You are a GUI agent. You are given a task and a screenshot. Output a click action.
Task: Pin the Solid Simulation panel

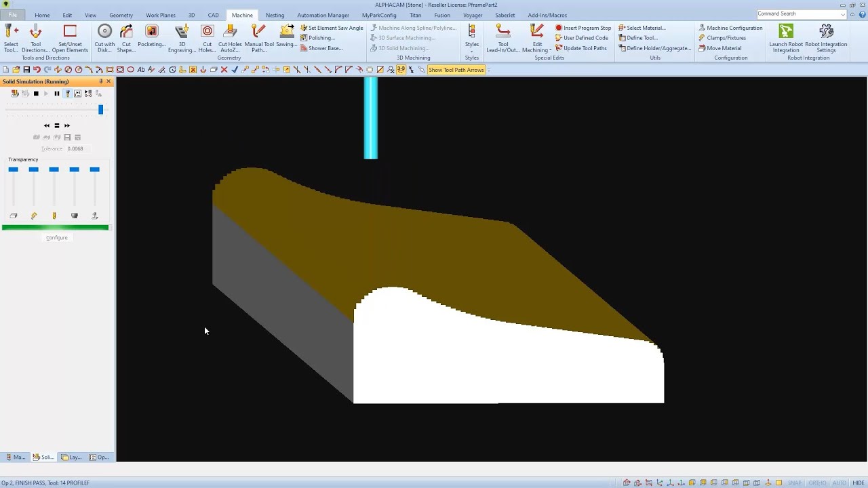click(x=101, y=81)
